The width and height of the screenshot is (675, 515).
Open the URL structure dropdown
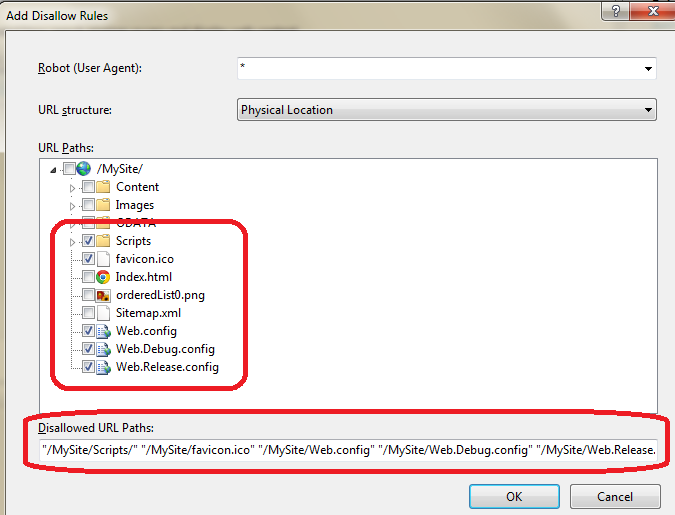[x=648, y=110]
